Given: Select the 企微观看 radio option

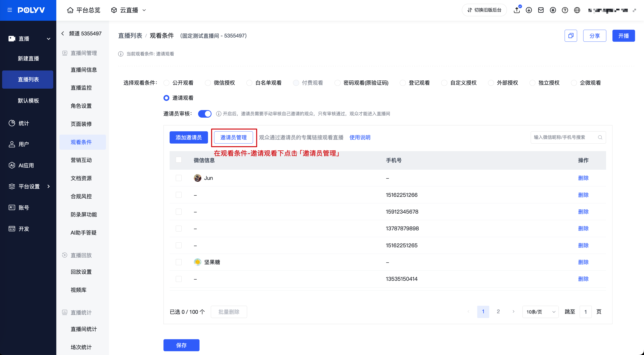Looking at the screenshot, I should (x=574, y=83).
